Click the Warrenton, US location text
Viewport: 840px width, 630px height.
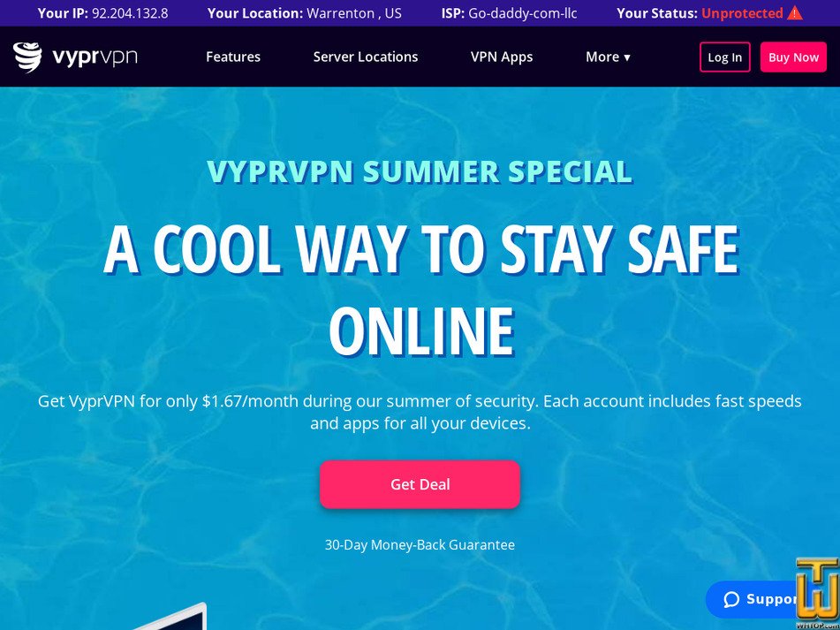click(354, 13)
